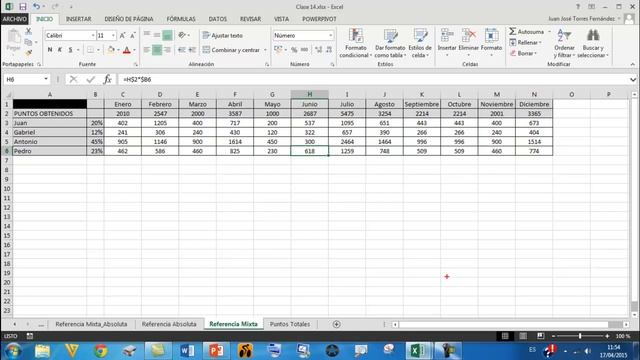Increase font size with the larger A icon
Image resolution: width=640 pixels, height=360 pixels.
click(x=122, y=36)
